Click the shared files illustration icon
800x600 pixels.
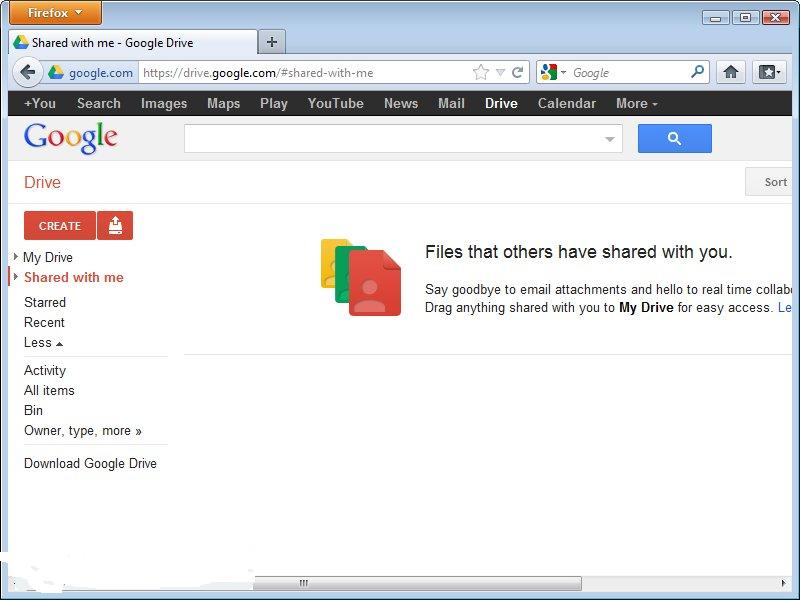click(x=361, y=277)
